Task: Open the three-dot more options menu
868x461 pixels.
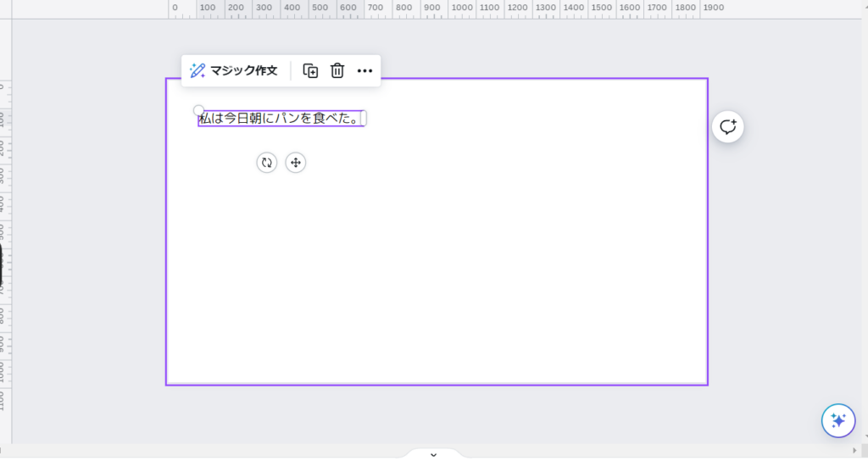Action: click(364, 71)
